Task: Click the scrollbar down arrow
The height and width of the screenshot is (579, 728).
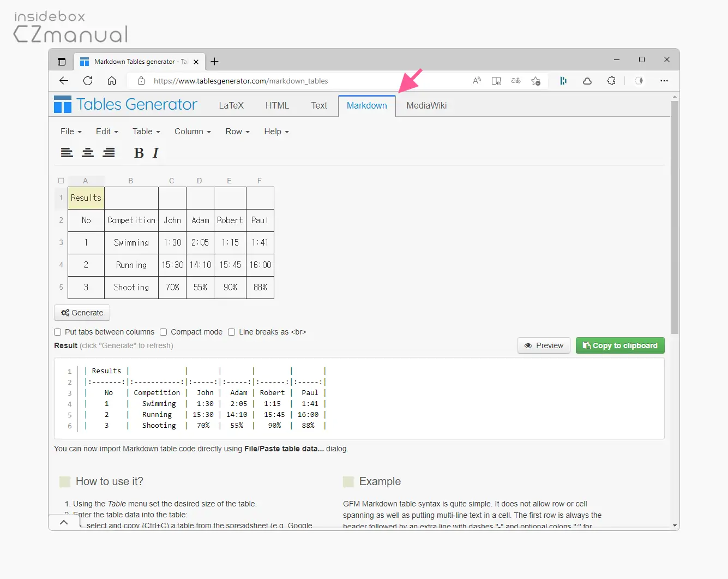Action: click(675, 526)
